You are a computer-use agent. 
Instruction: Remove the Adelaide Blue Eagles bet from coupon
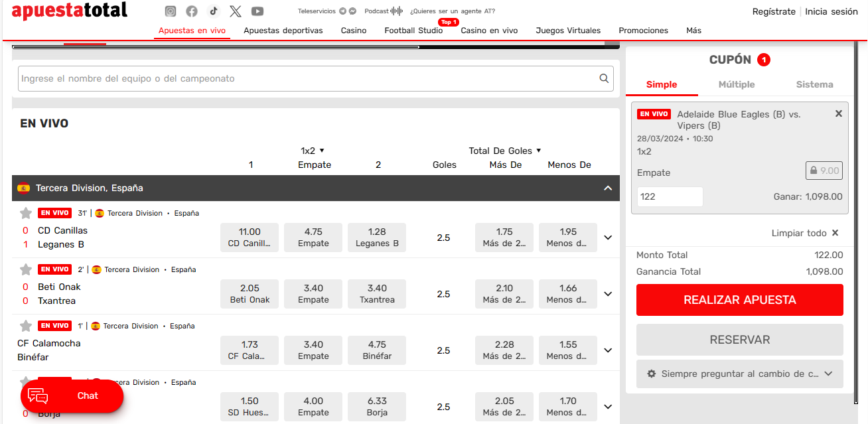(839, 114)
